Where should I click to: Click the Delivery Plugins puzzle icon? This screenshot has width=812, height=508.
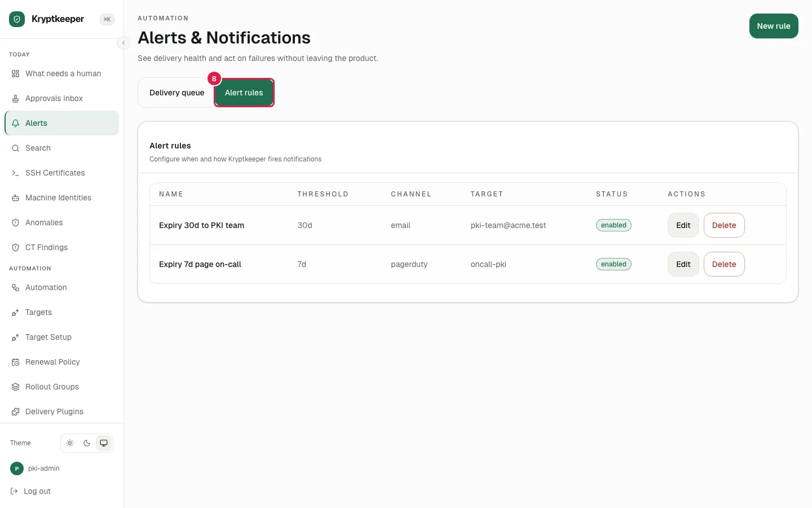coord(16,412)
